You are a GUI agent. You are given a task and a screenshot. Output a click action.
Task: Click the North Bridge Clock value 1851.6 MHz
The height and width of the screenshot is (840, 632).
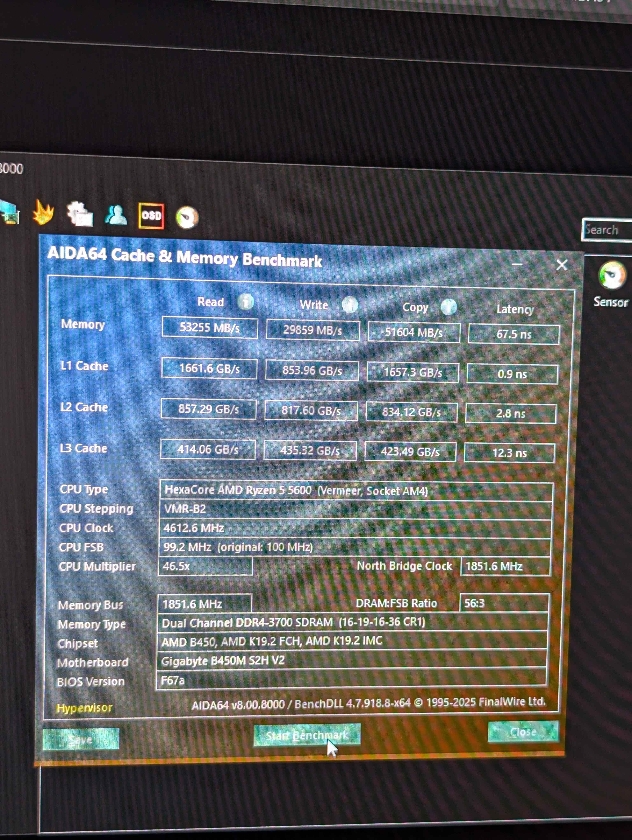click(505, 566)
